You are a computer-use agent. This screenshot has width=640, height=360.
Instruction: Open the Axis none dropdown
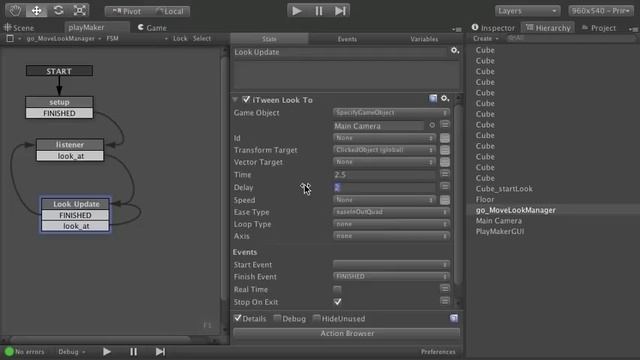(391, 236)
